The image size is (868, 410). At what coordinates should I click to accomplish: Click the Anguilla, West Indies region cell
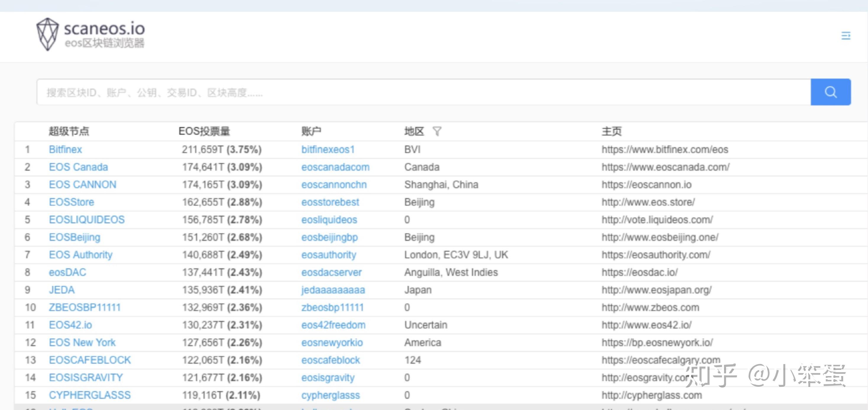coord(451,272)
